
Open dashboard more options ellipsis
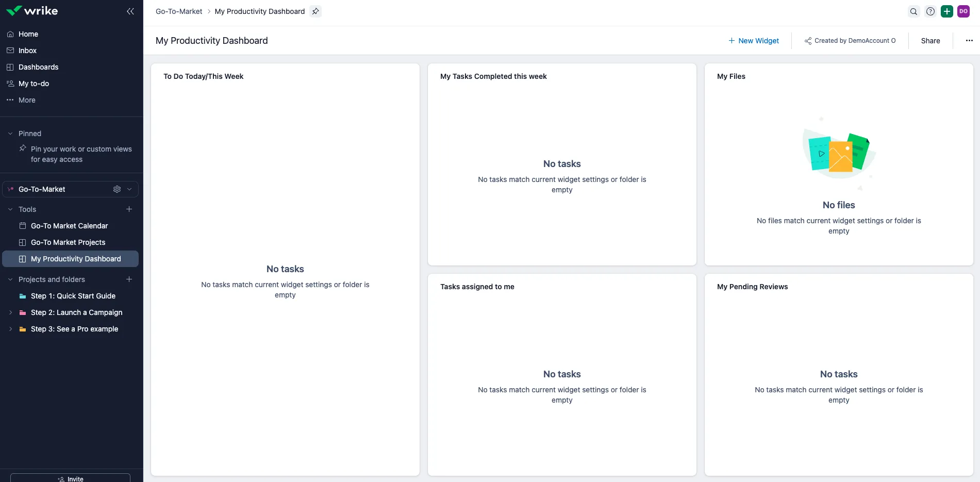click(x=969, y=41)
